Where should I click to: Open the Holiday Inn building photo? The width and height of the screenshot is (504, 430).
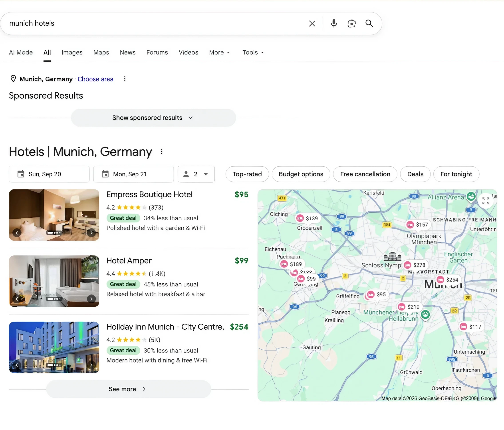coord(54,347)
